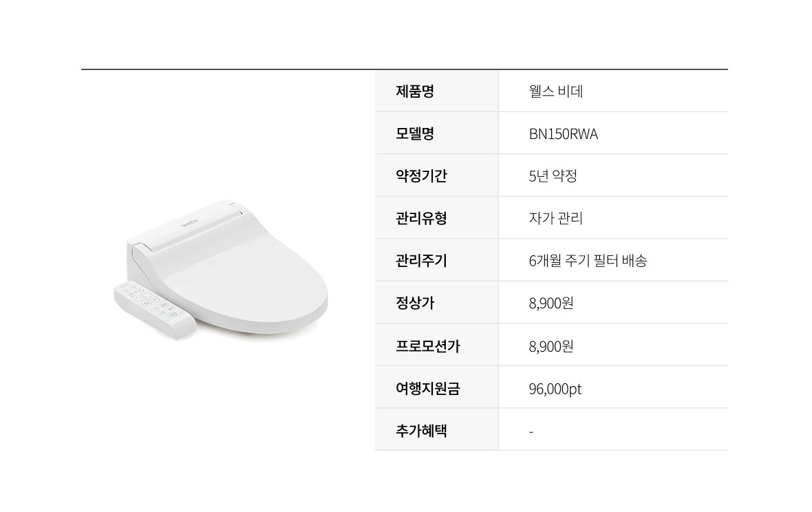Select the 관리유형 label cell
This screenshot has width=812, height=512.
pos(436,218)
